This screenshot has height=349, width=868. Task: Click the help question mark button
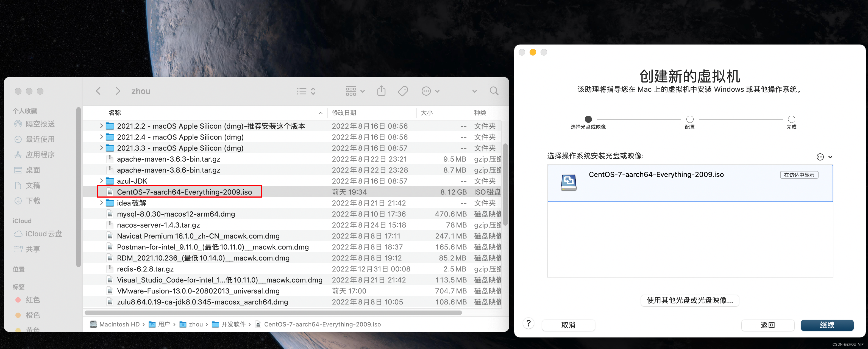pos(528,324)
